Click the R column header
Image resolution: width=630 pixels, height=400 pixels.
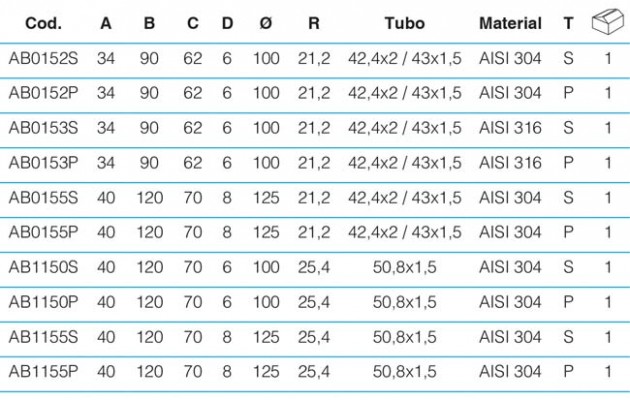pyautogui.click(x=314, y=23)
